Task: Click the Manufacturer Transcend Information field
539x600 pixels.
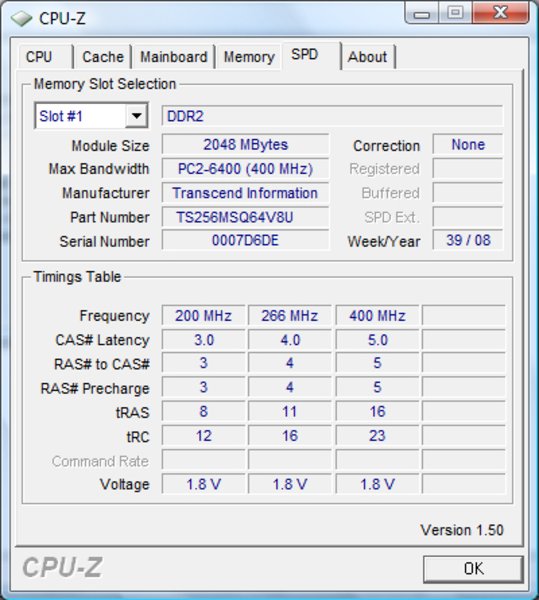Action: tap(245, 193)
